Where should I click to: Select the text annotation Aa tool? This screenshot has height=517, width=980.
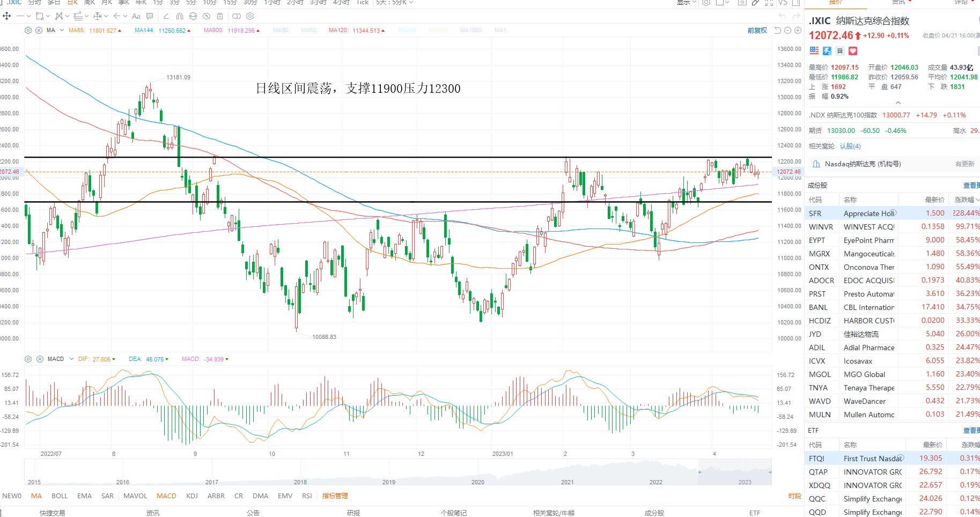tap(136, 16)
